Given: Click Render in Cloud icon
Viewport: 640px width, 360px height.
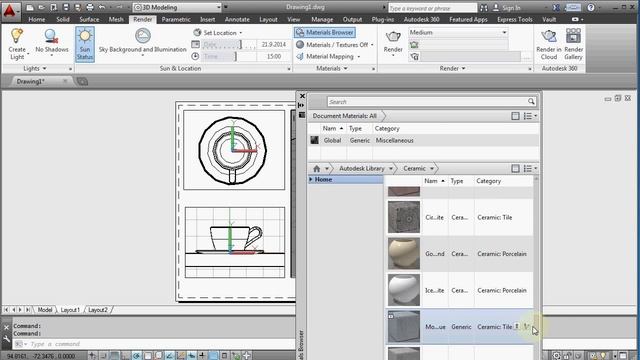Looking at the screenshot, I should [x=549, y=36].
